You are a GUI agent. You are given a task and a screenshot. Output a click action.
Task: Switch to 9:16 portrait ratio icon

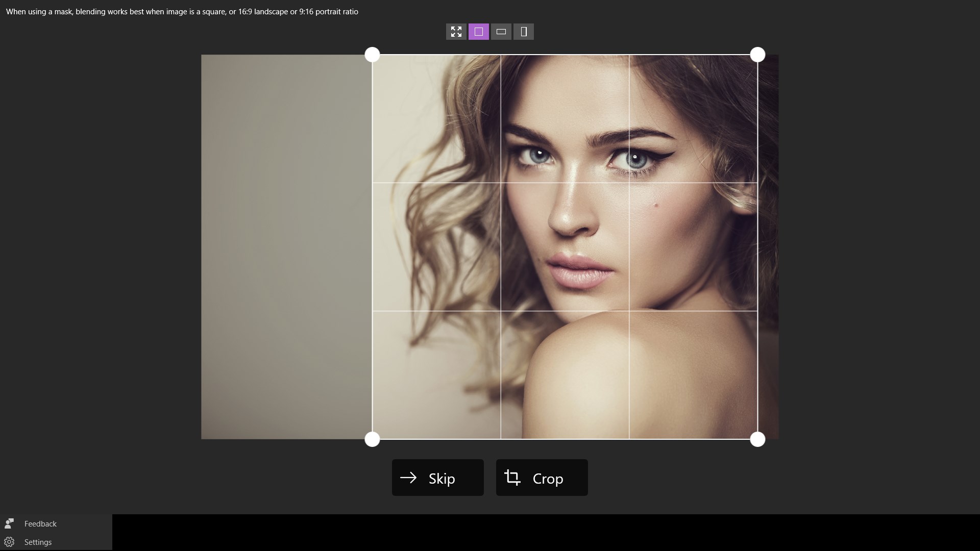click(523, 32)
